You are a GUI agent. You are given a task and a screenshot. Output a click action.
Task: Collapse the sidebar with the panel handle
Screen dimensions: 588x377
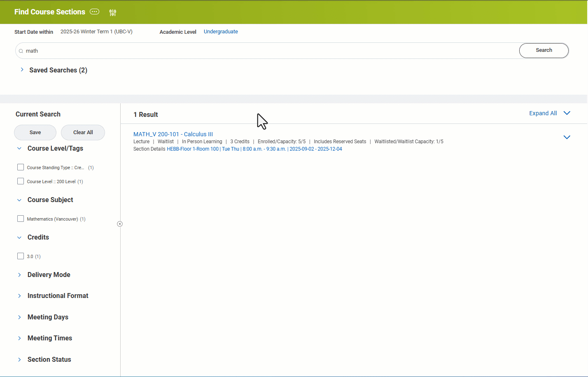[x=120, y=224]
